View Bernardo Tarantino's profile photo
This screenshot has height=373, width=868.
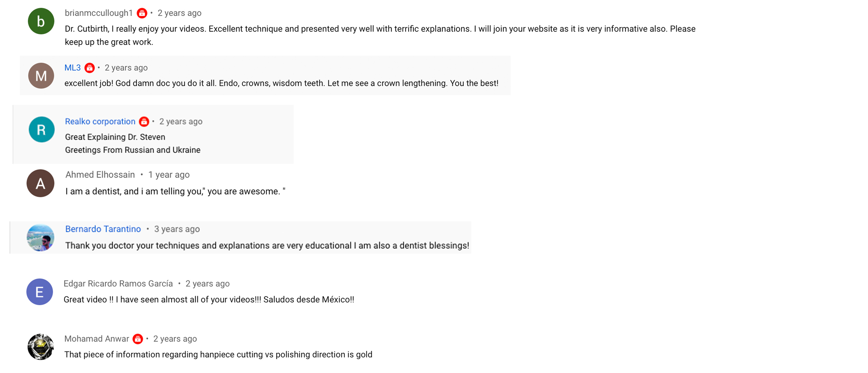coord(41,238)
